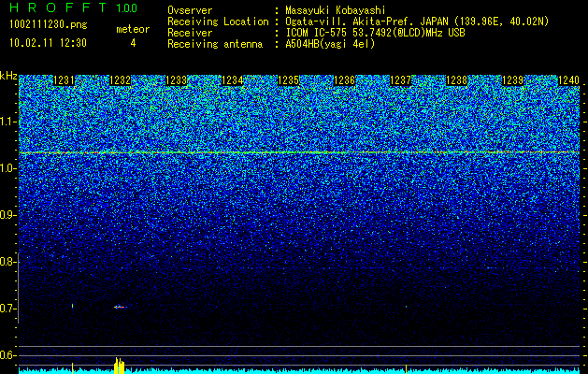Click the yellow signal-level bars below 1232
The image size is (588, 374).
coord(119,366)
